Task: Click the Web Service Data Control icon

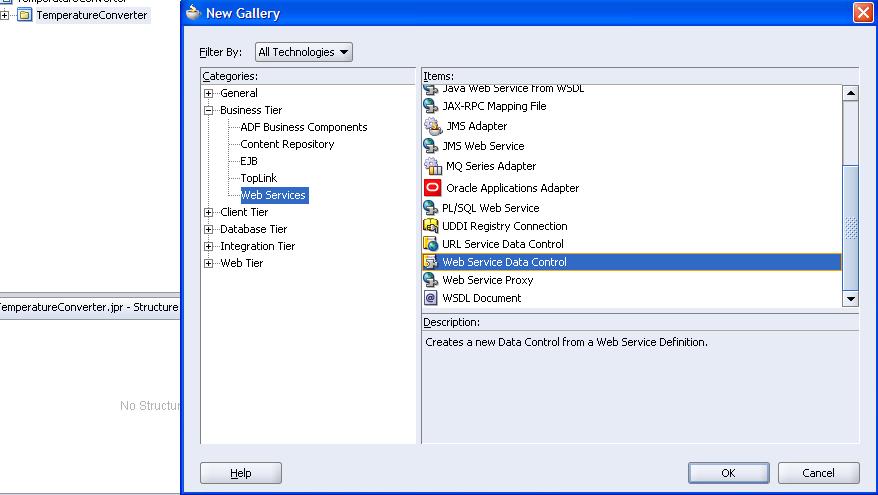Action: (x=430, y=261)
